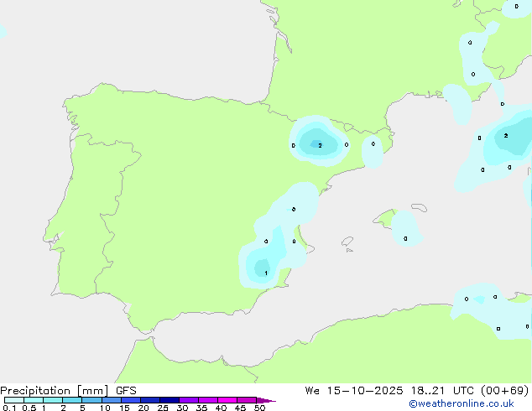Click the purple arrow above 50 on legend

tap(266, 400)
